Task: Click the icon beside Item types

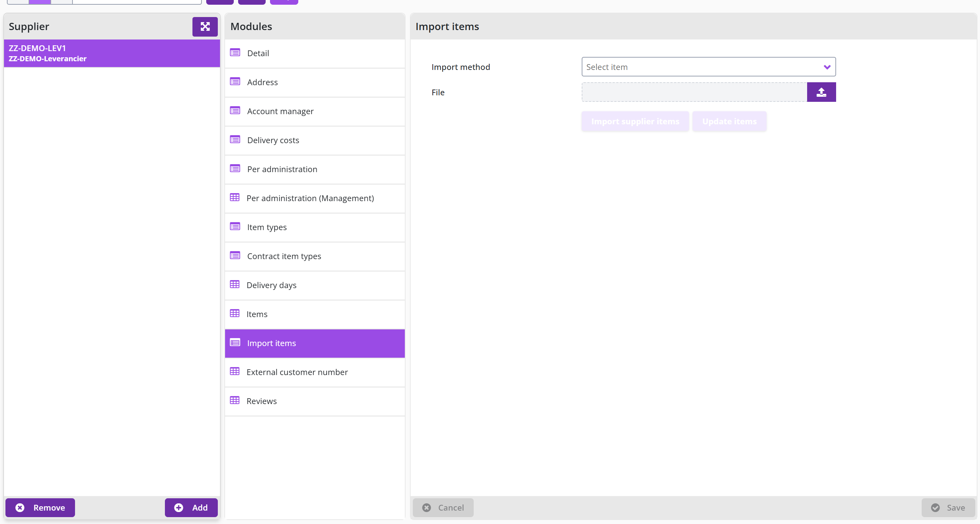Action: click(235, 226)
